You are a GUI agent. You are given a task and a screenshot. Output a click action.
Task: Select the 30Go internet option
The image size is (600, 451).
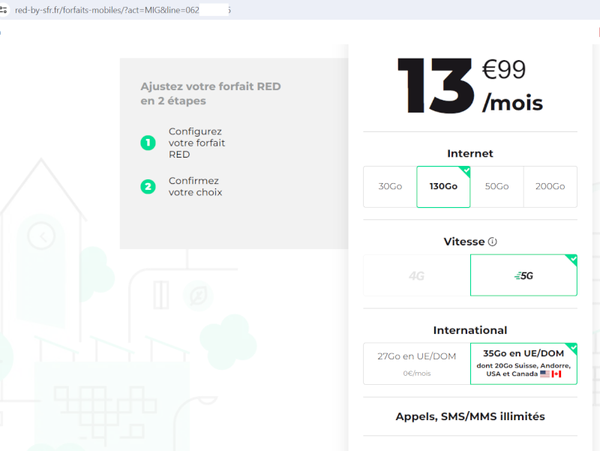tap(390, 187)
